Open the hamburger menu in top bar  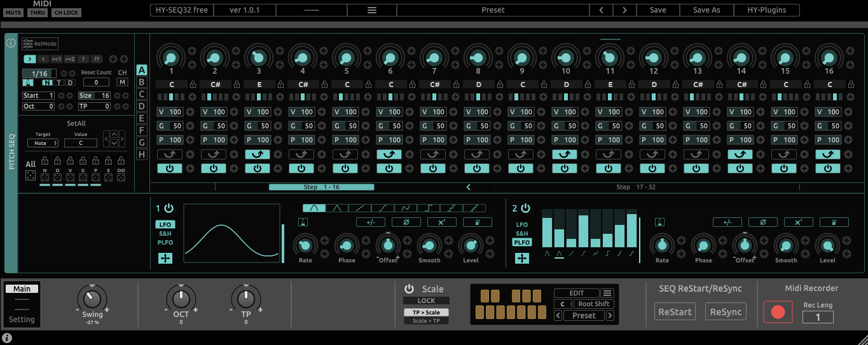[x=372, y=10]
